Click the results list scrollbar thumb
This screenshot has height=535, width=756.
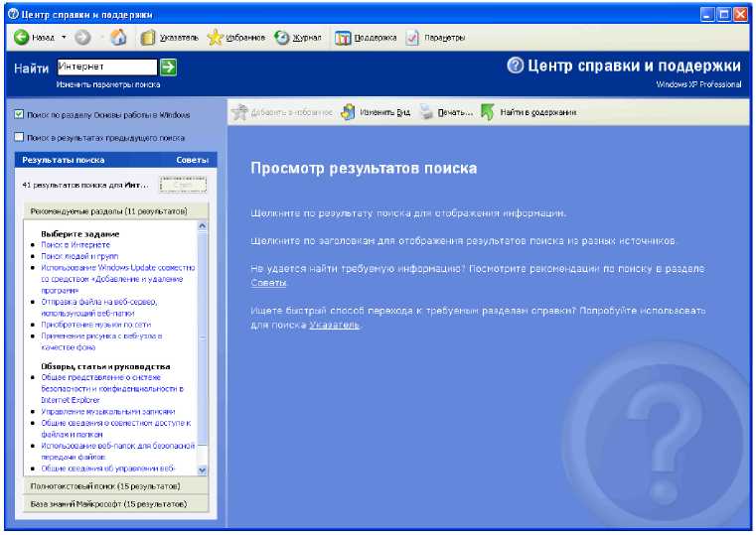tap(203, 338)
